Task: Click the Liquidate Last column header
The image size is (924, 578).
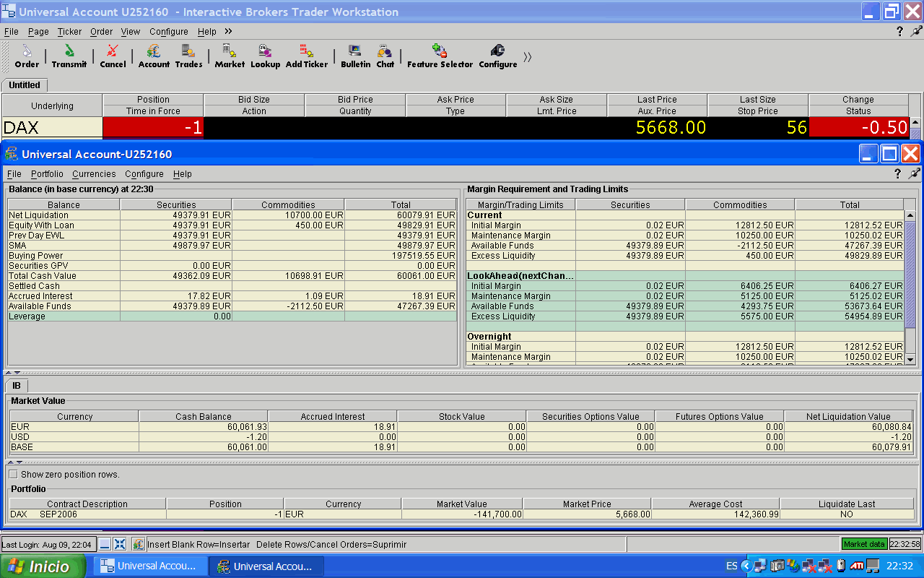Action: pos(847,504)
